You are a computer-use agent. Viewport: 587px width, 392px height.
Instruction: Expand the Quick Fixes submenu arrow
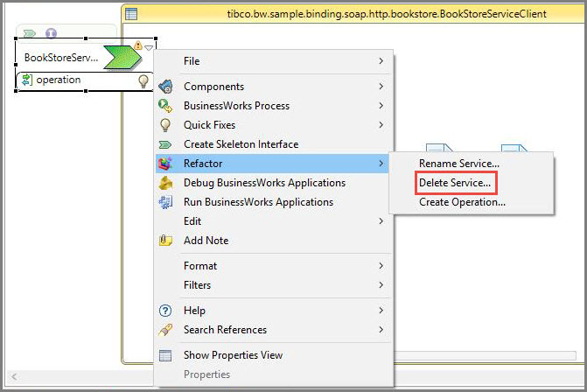click(x=381, y=124)
